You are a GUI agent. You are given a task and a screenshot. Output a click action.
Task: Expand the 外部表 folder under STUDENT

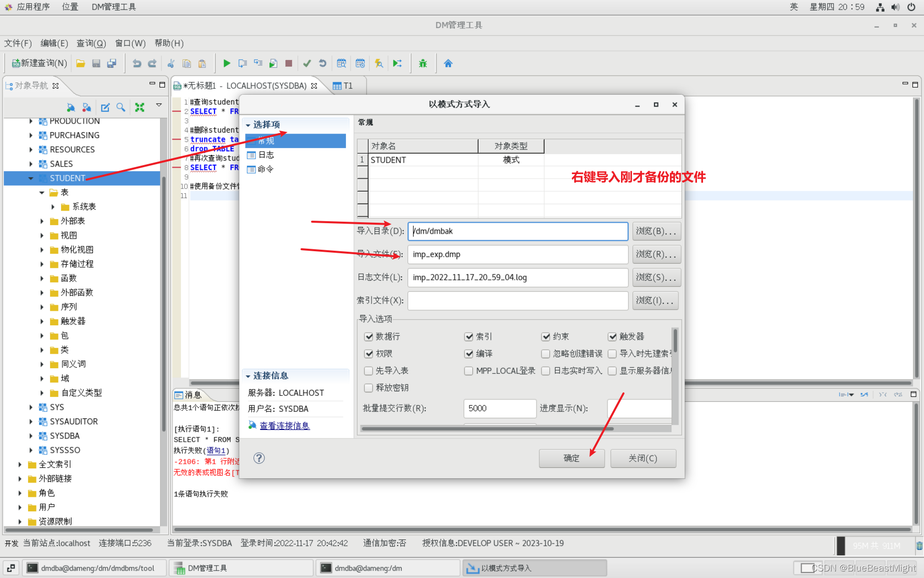click(x=42, y=221)
